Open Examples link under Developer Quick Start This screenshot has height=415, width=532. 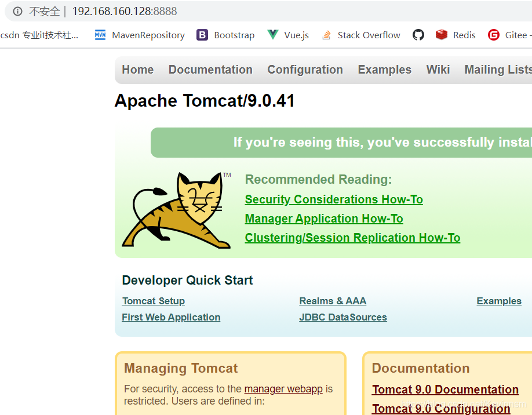(499, 301)
